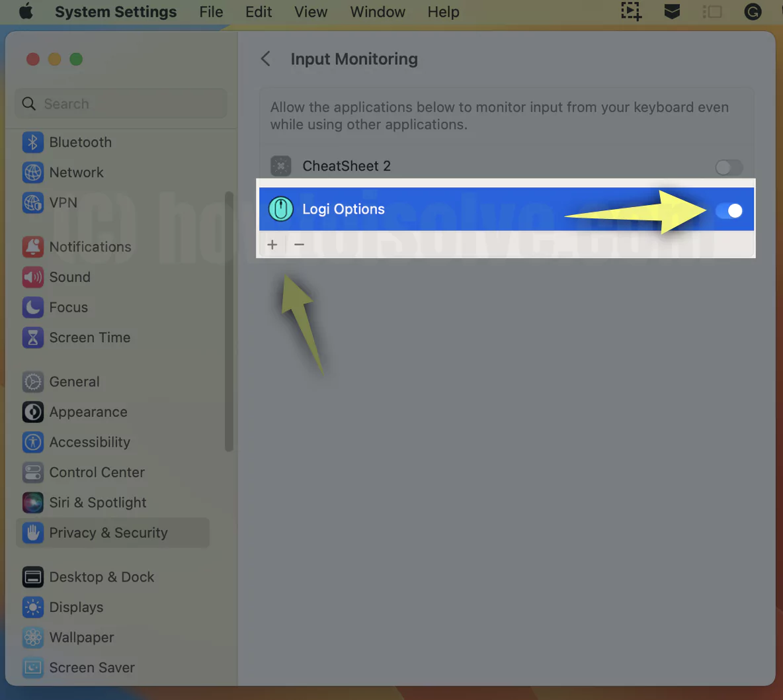
Task: Click the Accessibility icon in sidebar
Action: (x=33, y=442)
